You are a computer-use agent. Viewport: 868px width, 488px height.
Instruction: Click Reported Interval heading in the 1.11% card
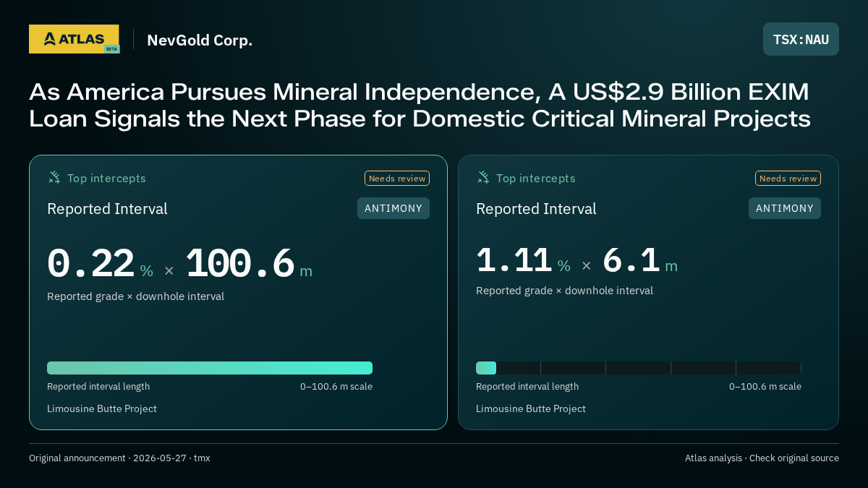[536, 209]
